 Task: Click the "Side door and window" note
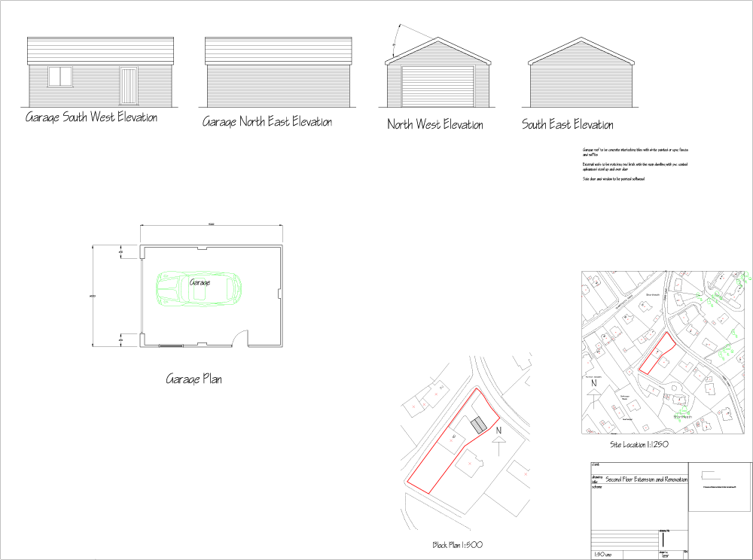614,179
